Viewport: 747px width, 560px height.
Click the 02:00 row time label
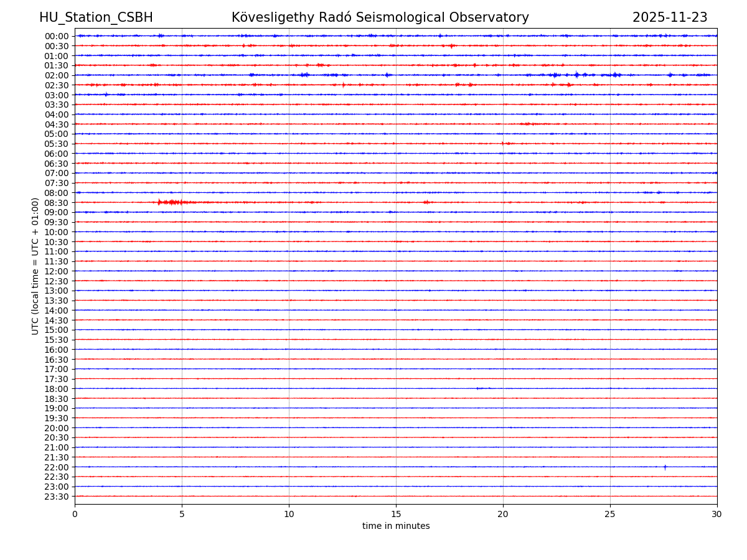57,75
